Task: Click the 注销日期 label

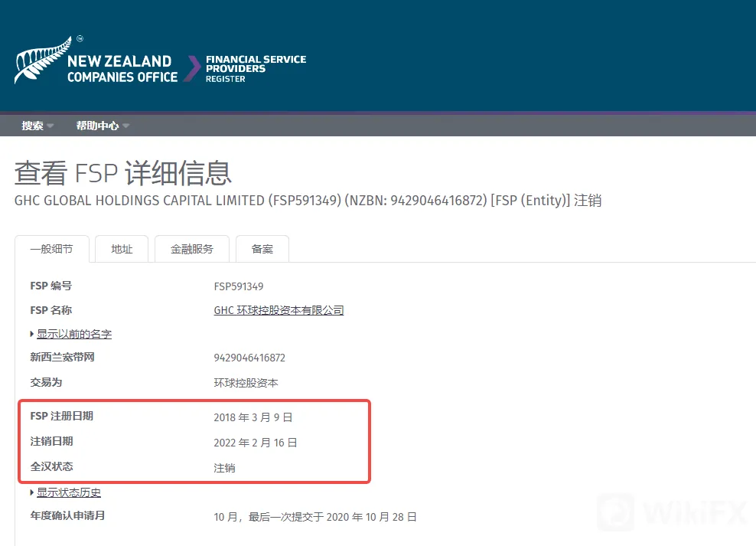Action: [51, 441]
